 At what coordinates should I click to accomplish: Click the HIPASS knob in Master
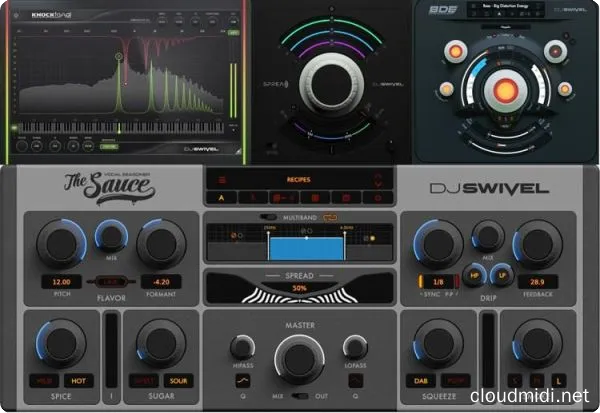pos(243,348)
